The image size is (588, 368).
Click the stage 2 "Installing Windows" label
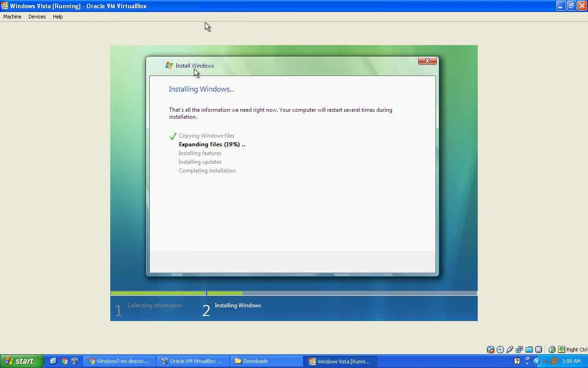(238, 305)
